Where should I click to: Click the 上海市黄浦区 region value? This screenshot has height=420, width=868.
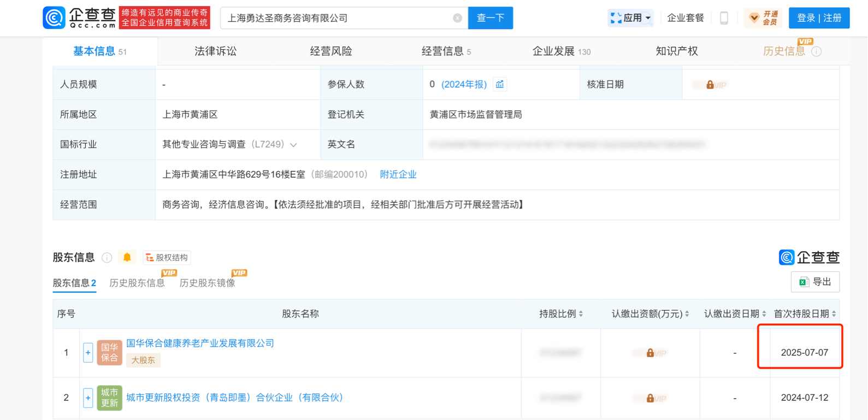(x=190, y=114)
